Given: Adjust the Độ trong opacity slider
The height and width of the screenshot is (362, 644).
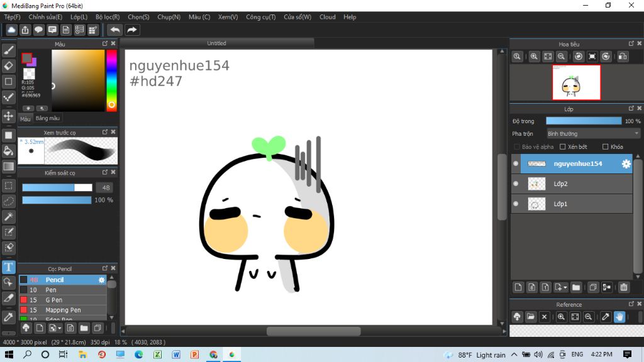Looking at the screenshot, I should 584,121.
